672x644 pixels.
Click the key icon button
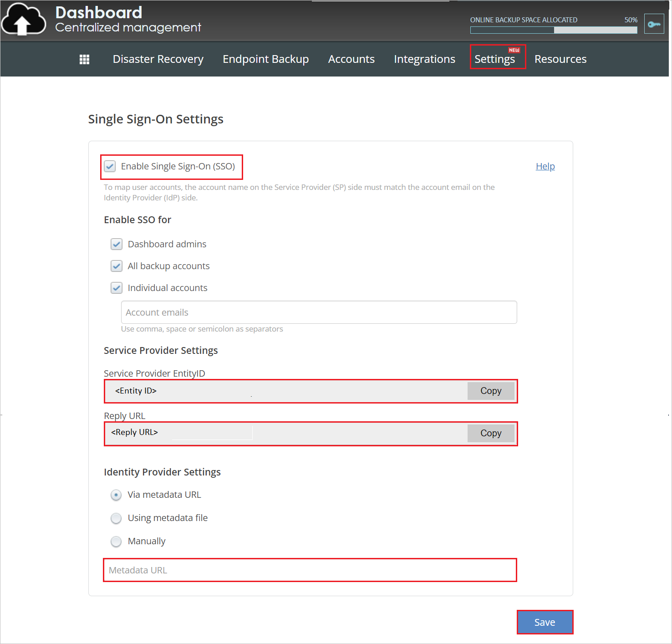(x=654, y=24)
